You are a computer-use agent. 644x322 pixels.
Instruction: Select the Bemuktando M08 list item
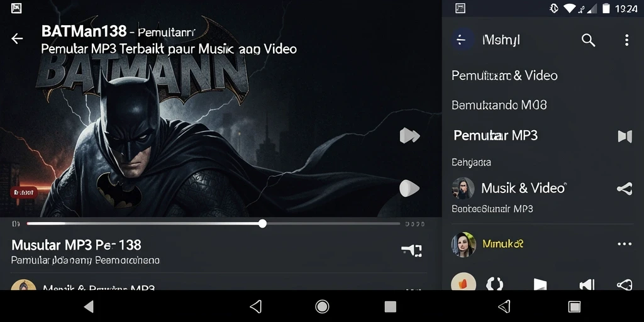point(499,105)
